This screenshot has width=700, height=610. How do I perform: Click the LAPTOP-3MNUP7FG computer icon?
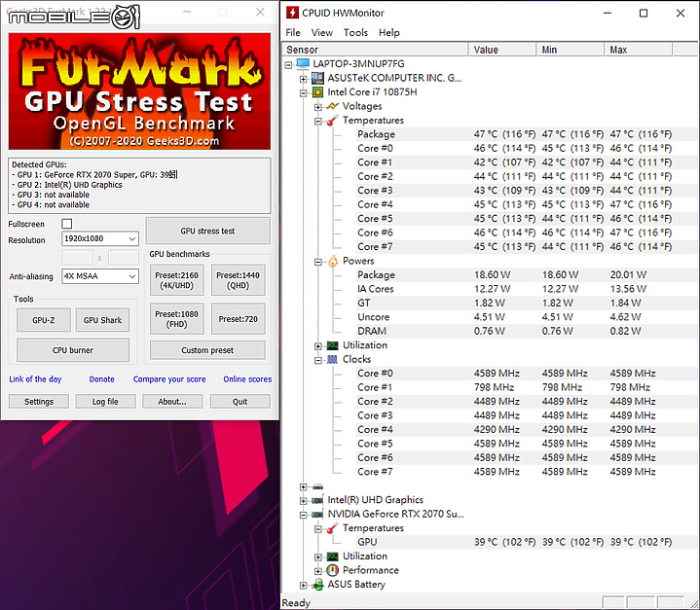pos(303,64)
